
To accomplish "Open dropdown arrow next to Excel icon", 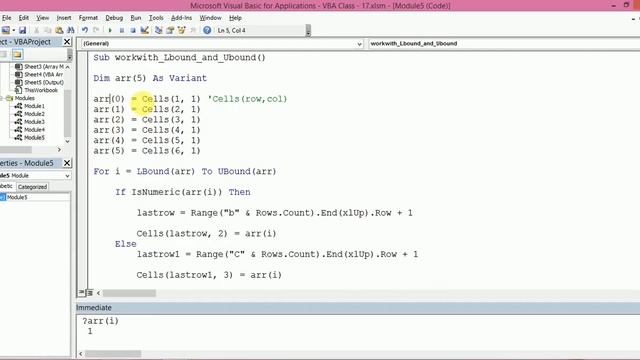I will click(x=14, y=30).
